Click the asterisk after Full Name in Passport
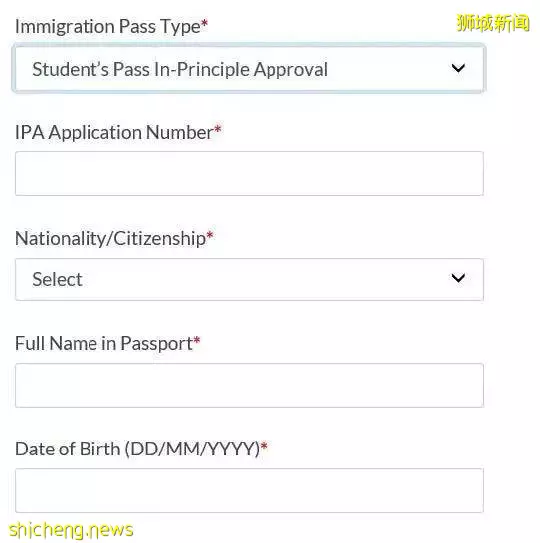 [x=197, y=341]
